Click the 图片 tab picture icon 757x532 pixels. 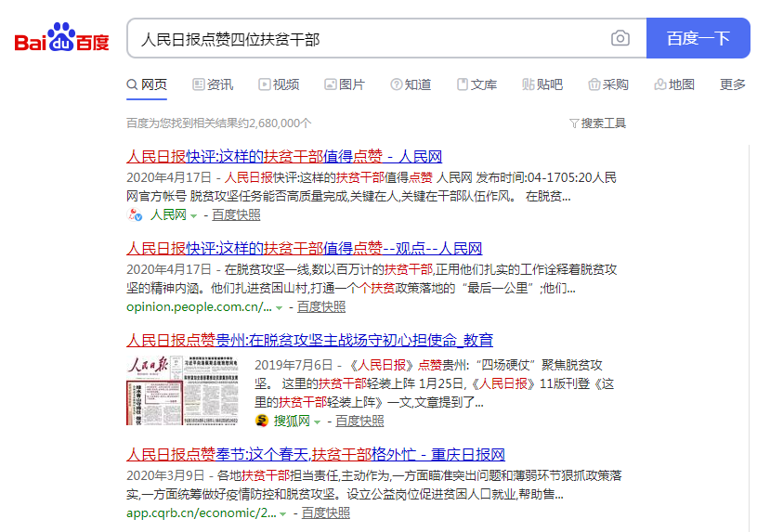coord(331,84)
